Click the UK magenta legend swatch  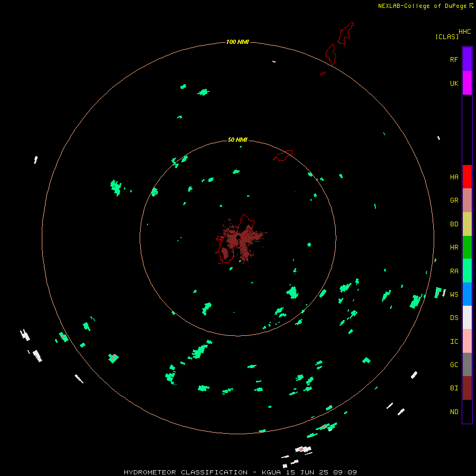pos(467,83)
